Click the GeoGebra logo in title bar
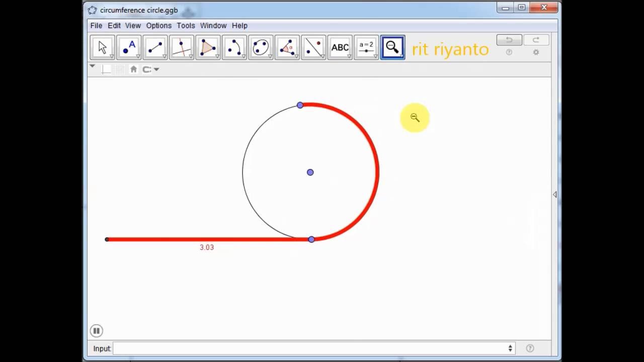This screenshot has width=644, height=362. (92, 10)
